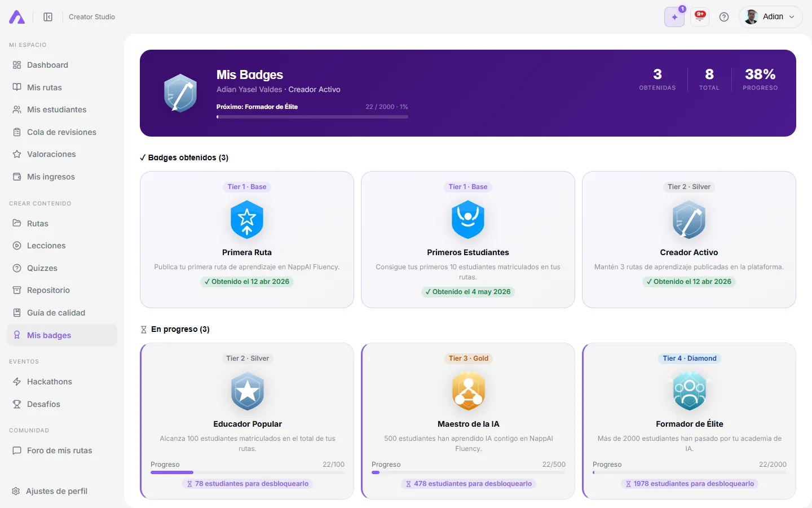
Task: Click the Guía de calidad book icon
Action: pos(17,313)
